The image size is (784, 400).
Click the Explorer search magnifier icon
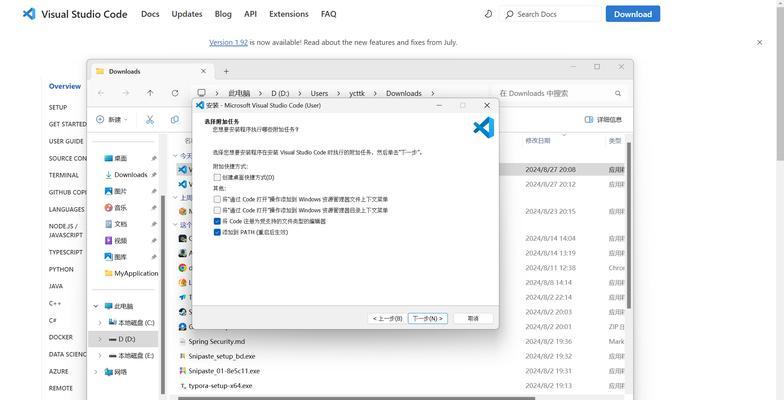click(618, 94)
